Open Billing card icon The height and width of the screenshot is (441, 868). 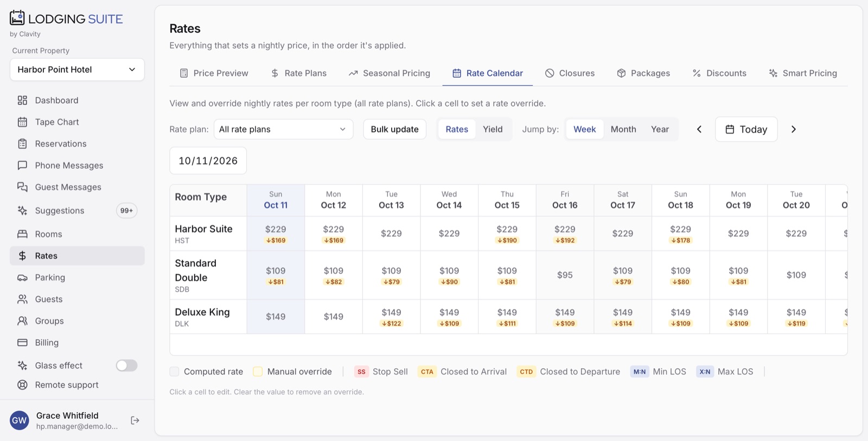click(x=22, y=343)
